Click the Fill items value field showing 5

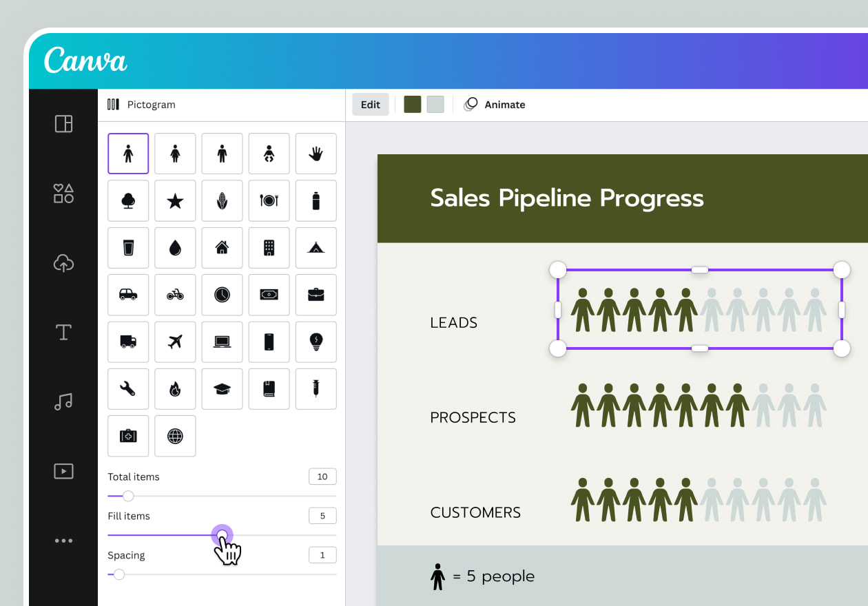322,515
